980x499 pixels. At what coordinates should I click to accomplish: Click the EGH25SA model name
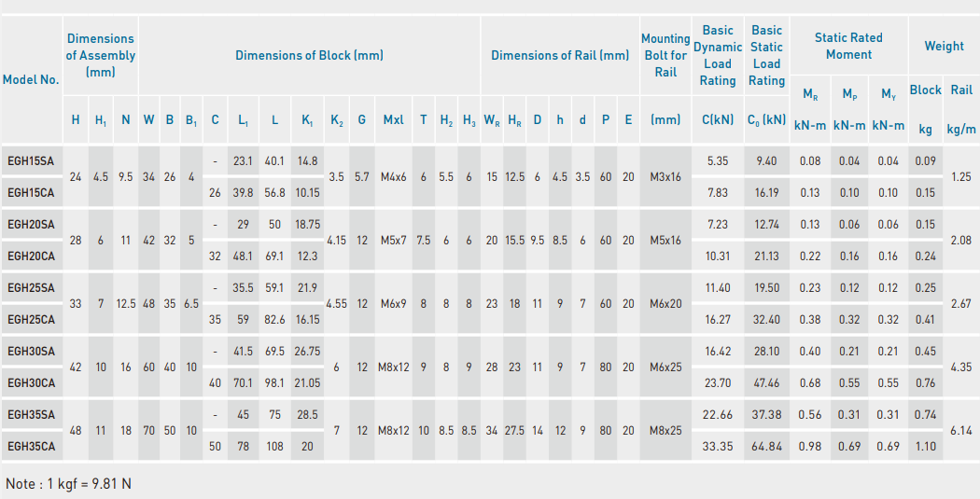[x=31, y=288]
